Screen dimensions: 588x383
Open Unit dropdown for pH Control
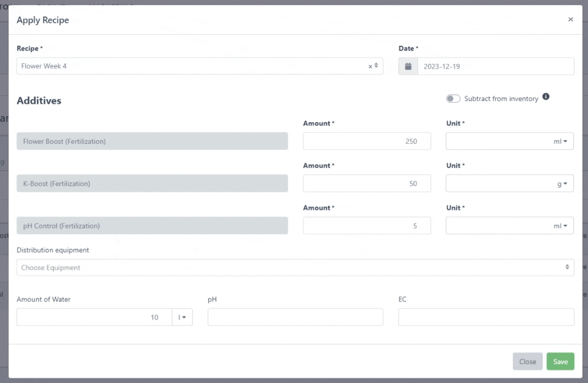pos(509,226)
